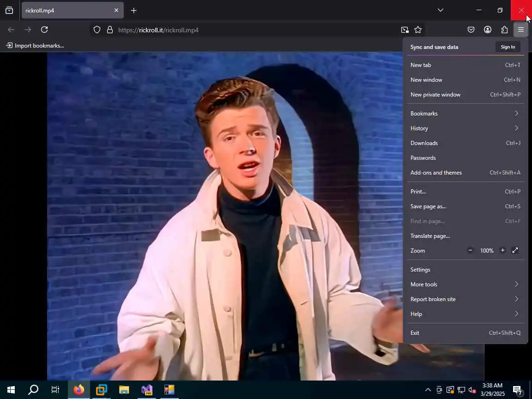Decrease zoom with minus button
The width and height of the screenshot is (532, 399).
pos(470,250)
